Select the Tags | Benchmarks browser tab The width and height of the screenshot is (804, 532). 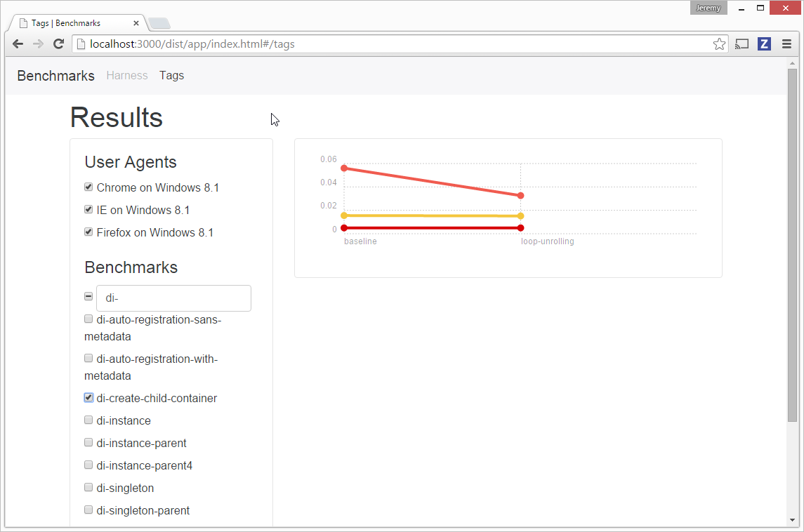pos(77,23)
